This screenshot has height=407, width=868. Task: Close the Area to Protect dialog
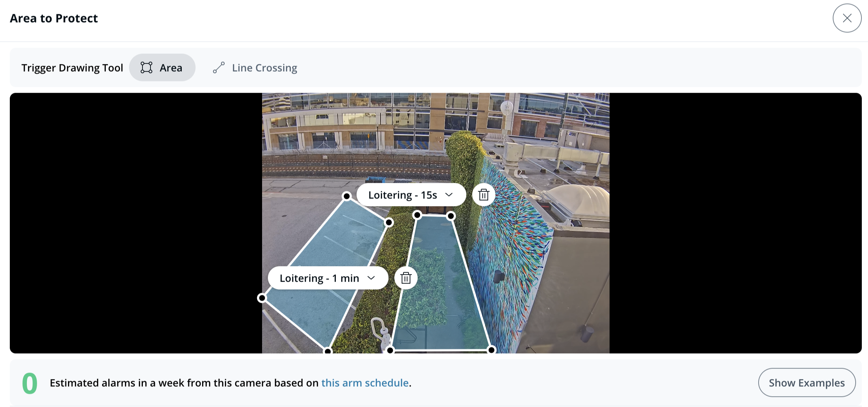(x=847, y=18)
